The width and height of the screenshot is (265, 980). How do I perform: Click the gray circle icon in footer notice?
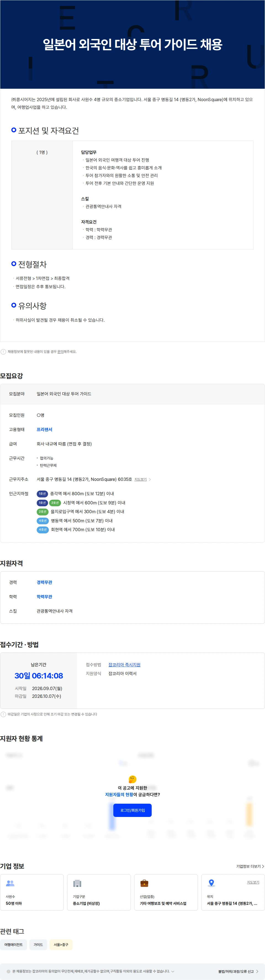tap(9, 971)
